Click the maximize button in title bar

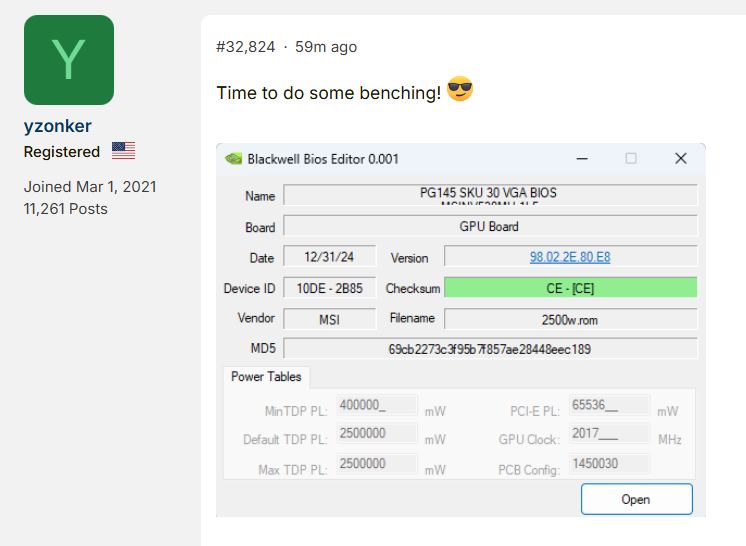pyautogui.click(x=631, y=158)
